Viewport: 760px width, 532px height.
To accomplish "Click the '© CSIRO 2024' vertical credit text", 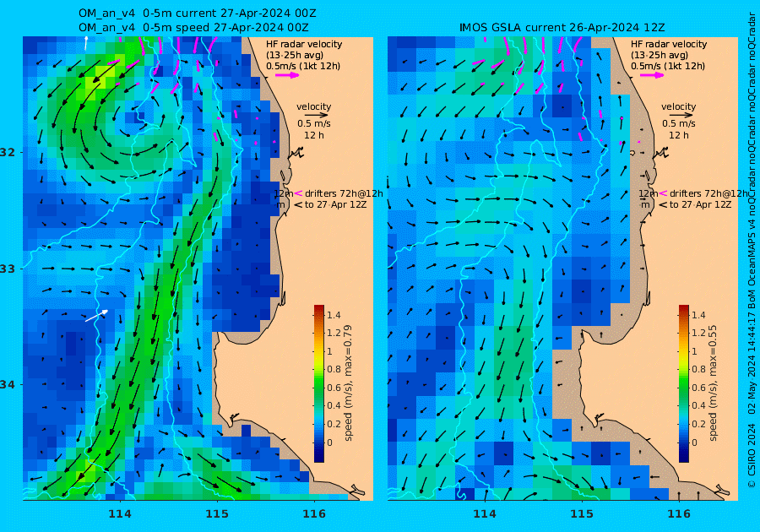I will coord(752,453).
